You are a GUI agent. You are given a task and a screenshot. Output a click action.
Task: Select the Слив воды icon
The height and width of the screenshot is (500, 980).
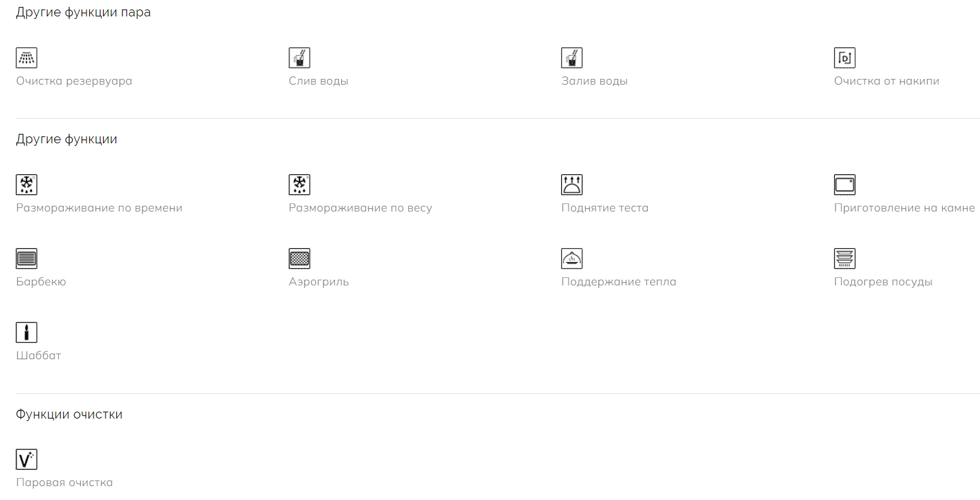click(299, 58)
